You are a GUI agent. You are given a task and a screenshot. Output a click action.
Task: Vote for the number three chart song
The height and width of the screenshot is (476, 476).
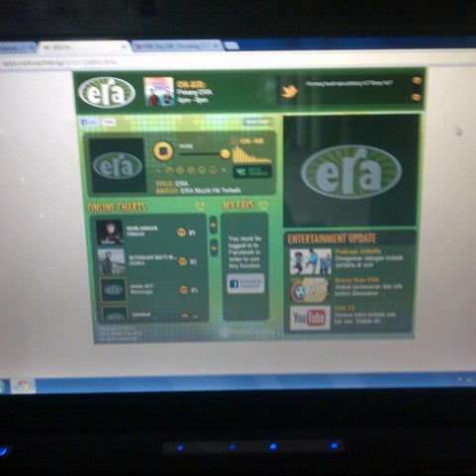click(x=184, y=290)
